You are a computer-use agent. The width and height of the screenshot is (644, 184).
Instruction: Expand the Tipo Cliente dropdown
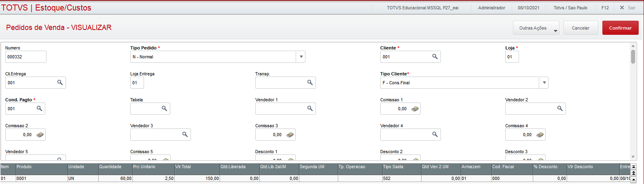544,83
